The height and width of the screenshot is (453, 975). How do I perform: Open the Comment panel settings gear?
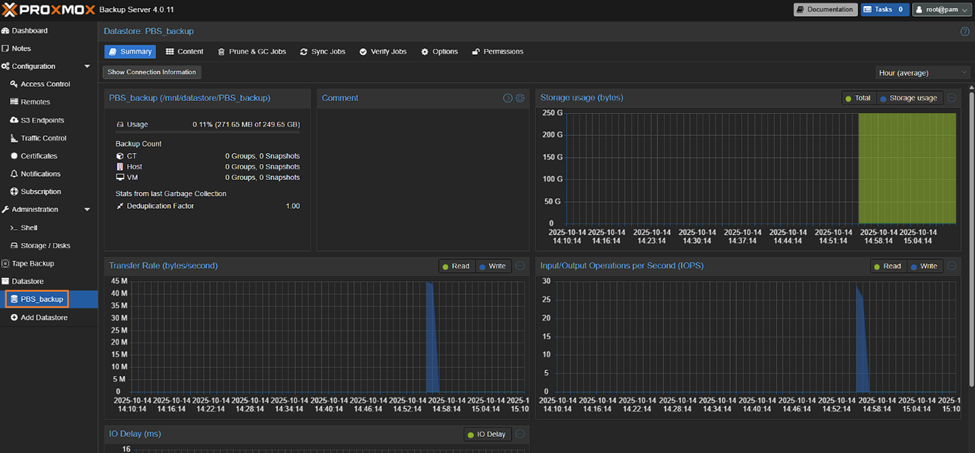(520, 98)
